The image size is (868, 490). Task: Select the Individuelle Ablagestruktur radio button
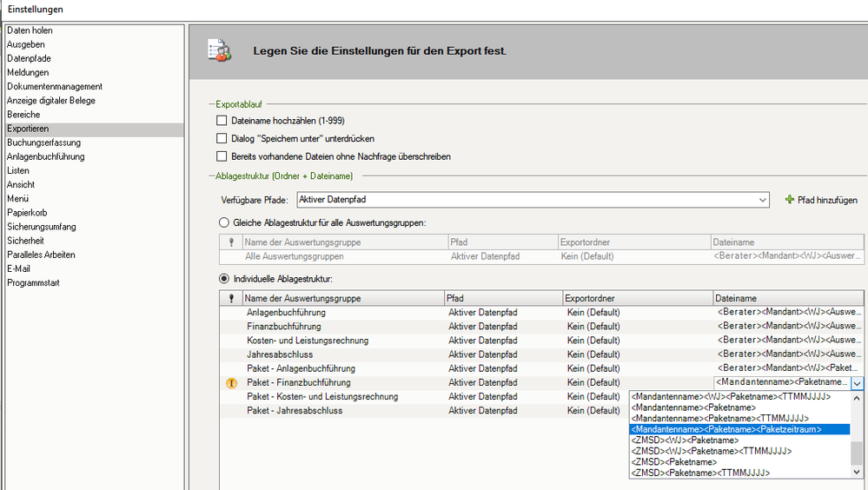[x=222, y=278]
